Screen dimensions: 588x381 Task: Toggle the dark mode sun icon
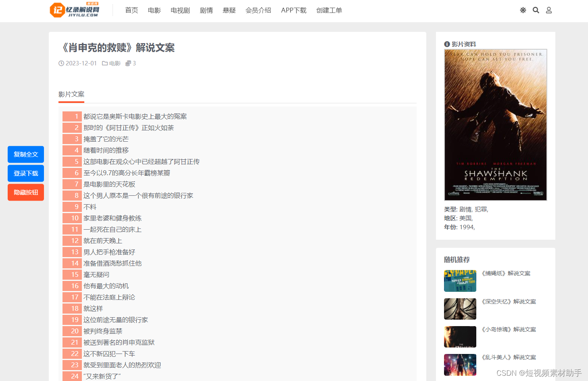coord(523,10)
